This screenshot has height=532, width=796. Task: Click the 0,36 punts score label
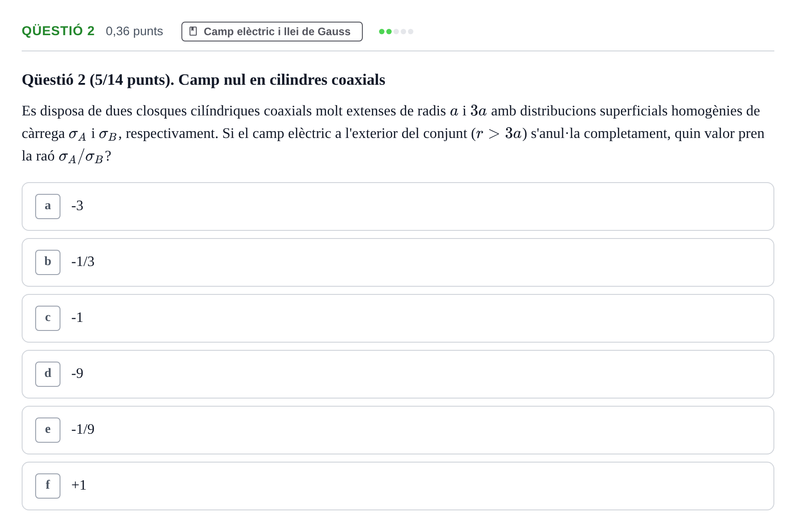134,31
